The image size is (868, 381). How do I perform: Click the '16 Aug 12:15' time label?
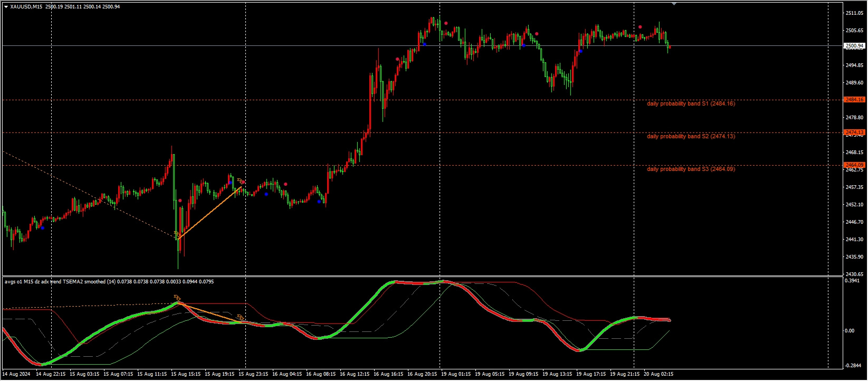pyautogui.click(x=355, y=375)
